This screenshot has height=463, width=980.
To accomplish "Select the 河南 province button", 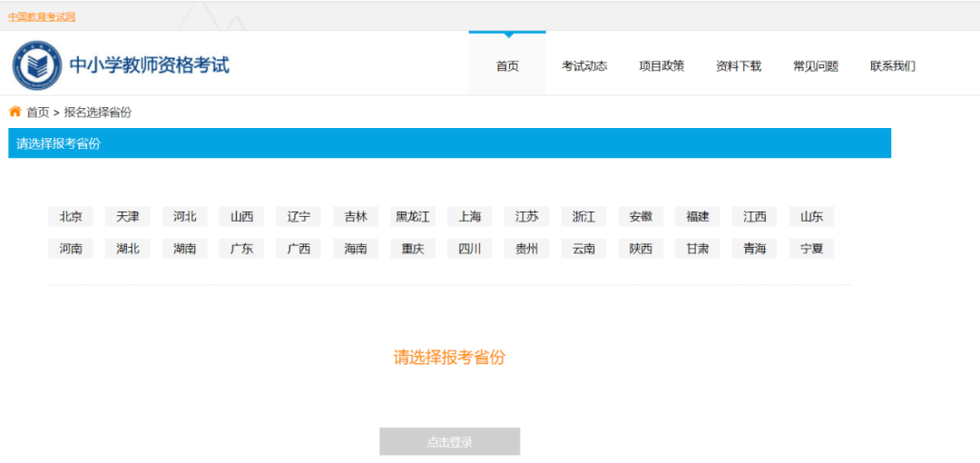I will click(x=71, y=249).
